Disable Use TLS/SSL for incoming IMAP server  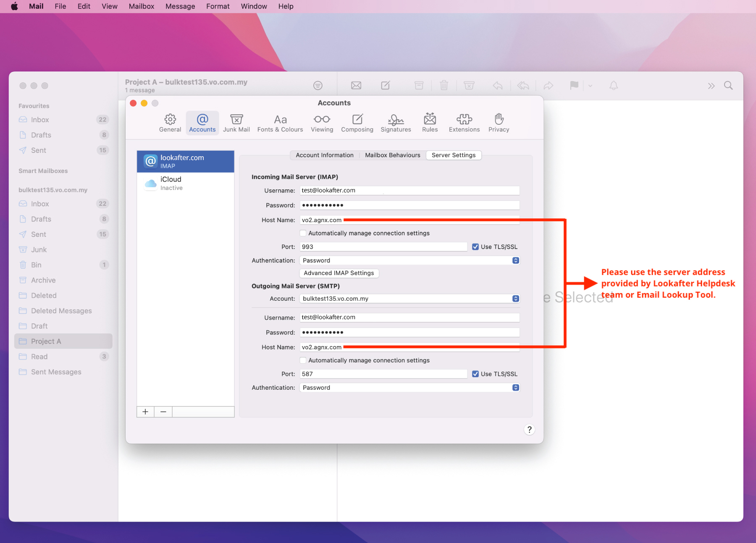coord(475,247)
